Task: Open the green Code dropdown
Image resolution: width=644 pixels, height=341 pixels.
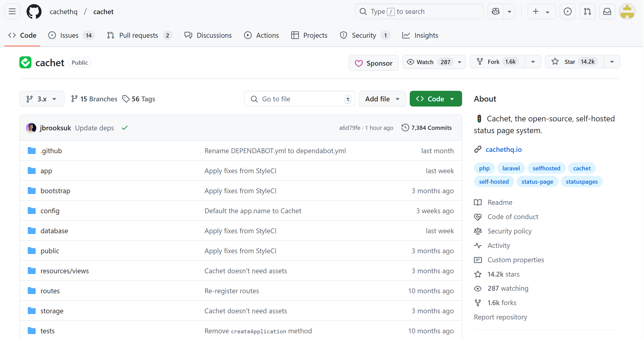Action: click(x=436, y=99)
